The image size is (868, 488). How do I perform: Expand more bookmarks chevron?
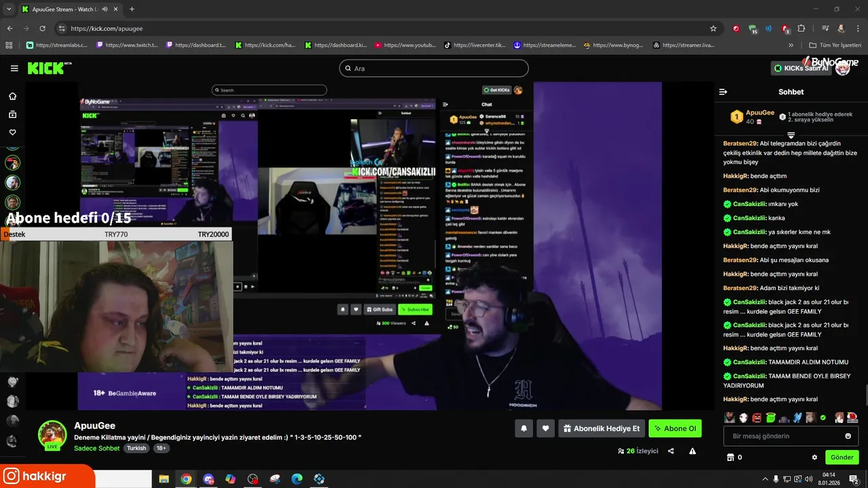[791, 45]
